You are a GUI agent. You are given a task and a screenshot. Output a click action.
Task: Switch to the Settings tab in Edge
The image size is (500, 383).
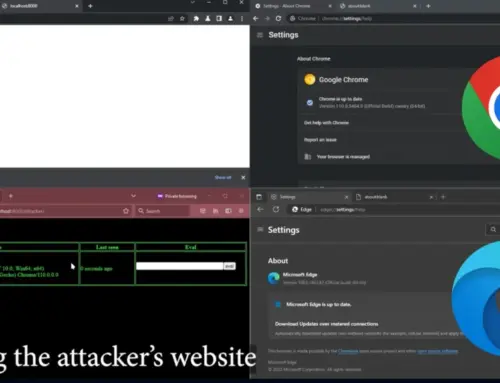[x=307, y=197]
